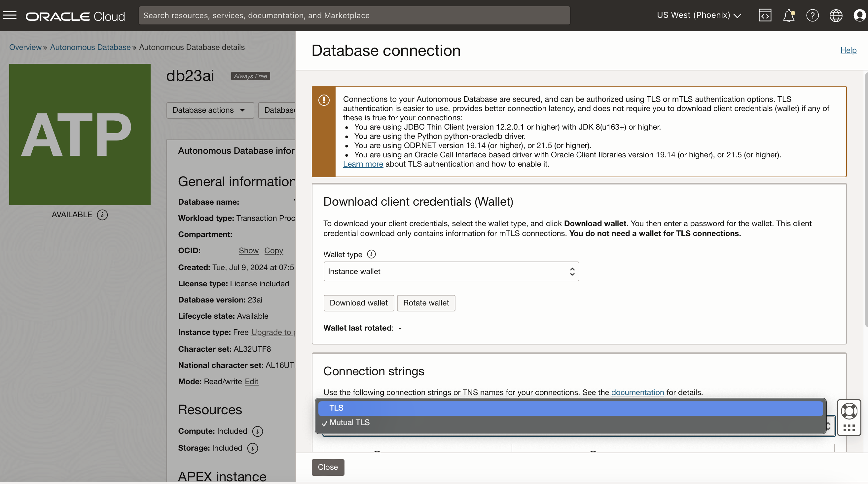Show the Wallet type info tooltip
The image size is (868, 484).
click(x=371, y=254)
